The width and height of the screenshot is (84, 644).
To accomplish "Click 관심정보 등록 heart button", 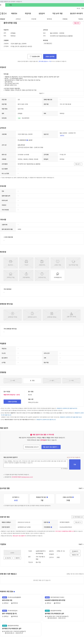I will pos(34,56).
